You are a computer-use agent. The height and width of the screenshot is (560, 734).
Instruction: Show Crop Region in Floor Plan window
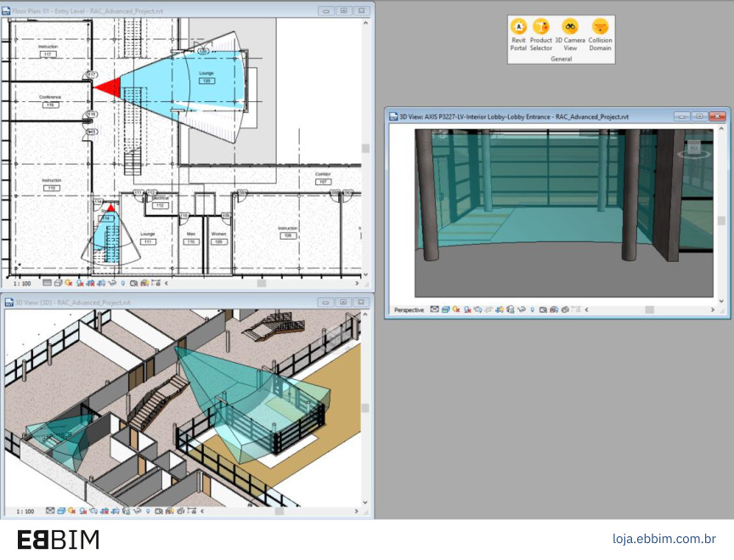[102, 283]
